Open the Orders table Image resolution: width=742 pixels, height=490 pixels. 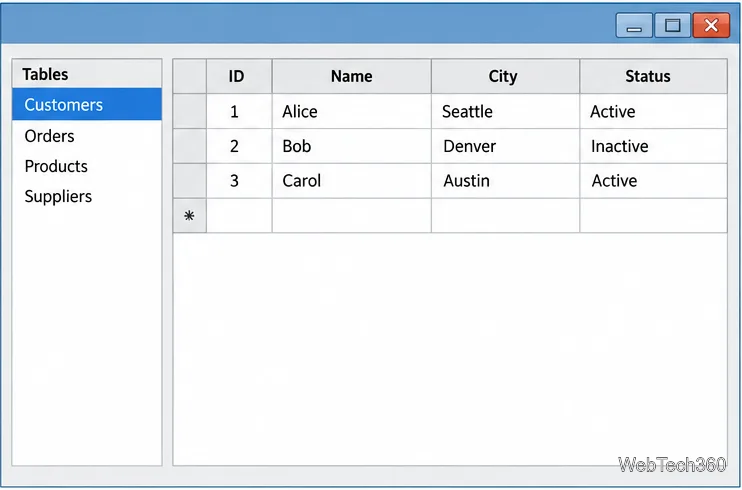pos(87,136)
